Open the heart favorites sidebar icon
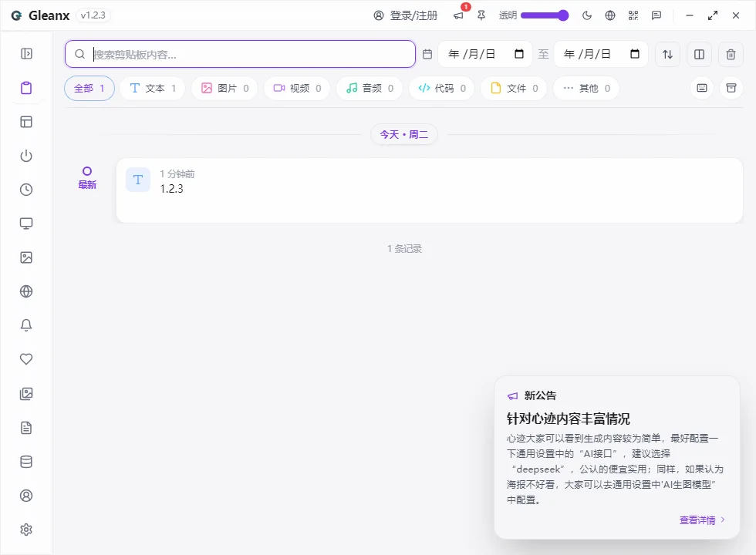The height and width of the screenshot is (555, 756). (x=26, y=359)
